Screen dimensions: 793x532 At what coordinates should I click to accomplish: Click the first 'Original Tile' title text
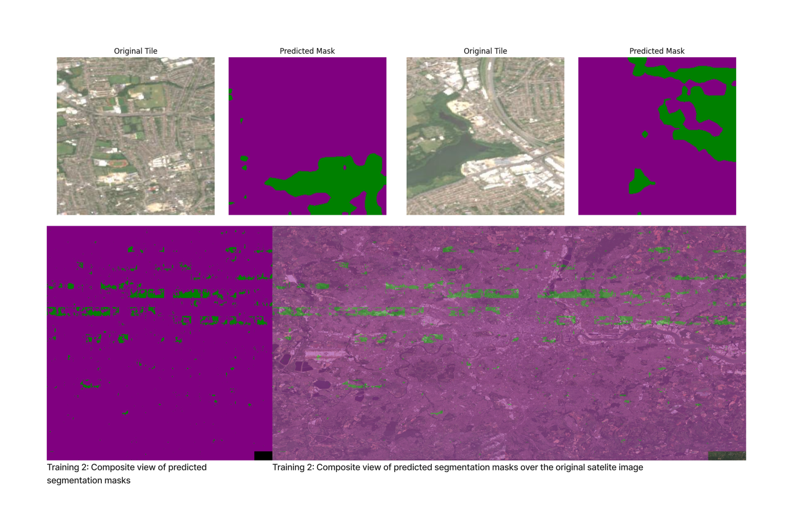coord(136,51)
